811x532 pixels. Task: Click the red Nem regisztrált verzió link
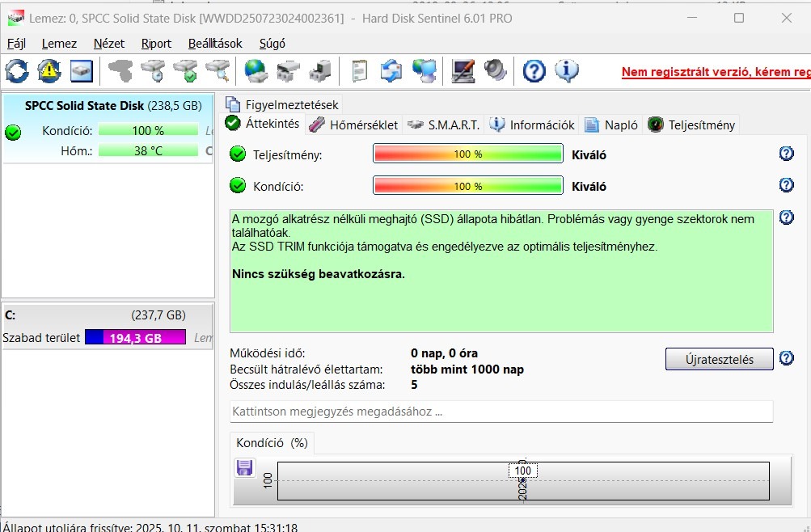pyautogui.click(x=716, y=72)
